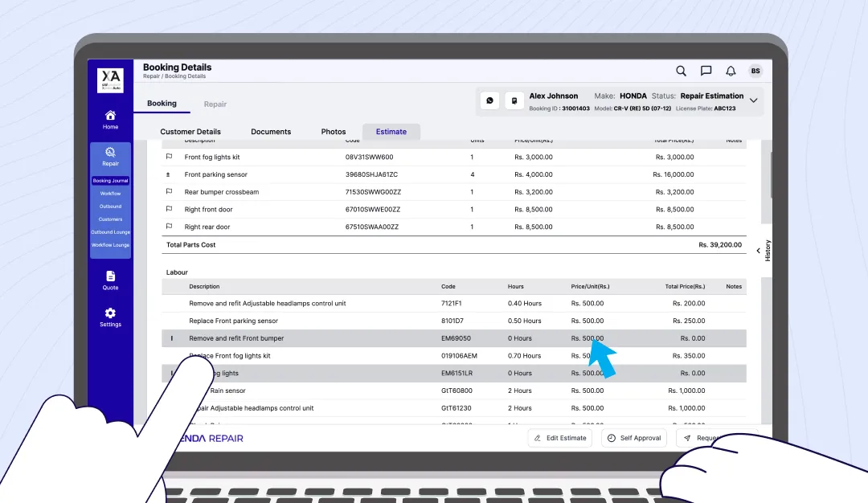
Task: Open the Estimate tab
Action: coord(391,132)
